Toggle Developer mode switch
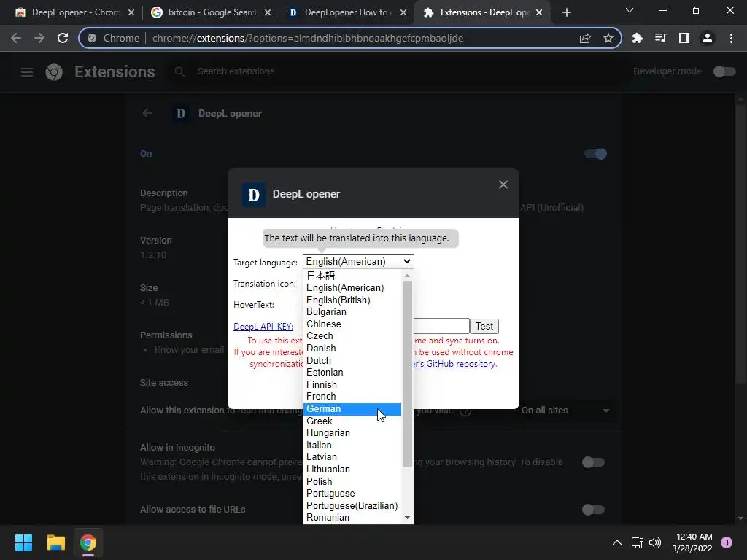Viewport: 747px width, 560px height. 724,71
